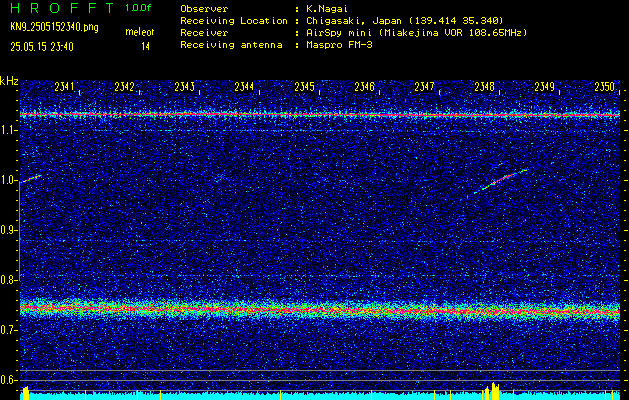Click the 2344 time marker
The image size is (629, 400).
244,87
